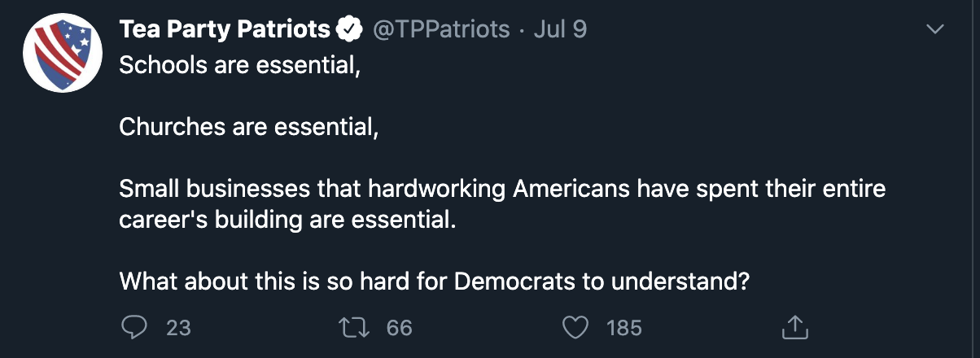Image resolution: width=980 pixels, height=358 pixels.
Task: Visit the @TPPatriots handle link
Action: [440, 29]
